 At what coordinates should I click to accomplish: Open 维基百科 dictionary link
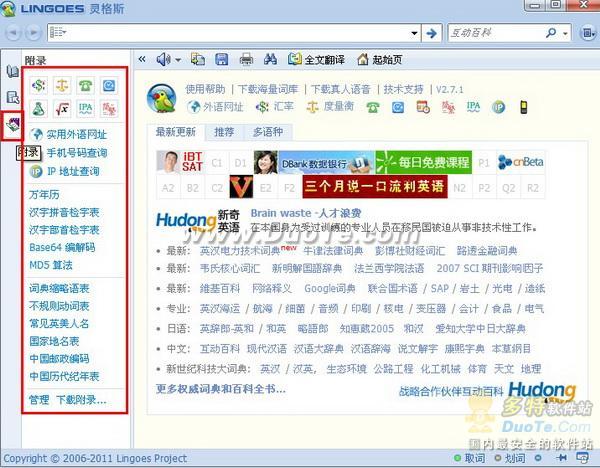[x=220, y=288]
